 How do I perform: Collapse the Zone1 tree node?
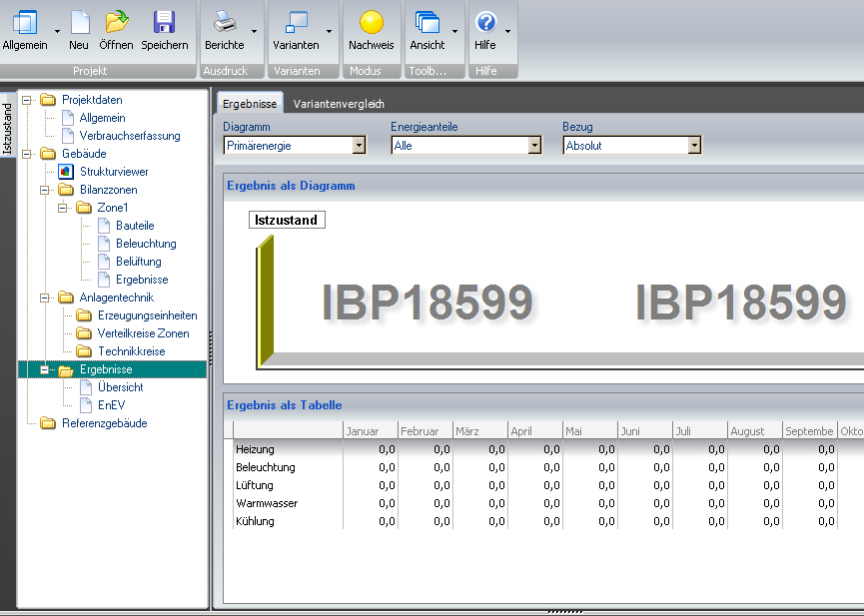pyautogui.click(x=62, y=208)
